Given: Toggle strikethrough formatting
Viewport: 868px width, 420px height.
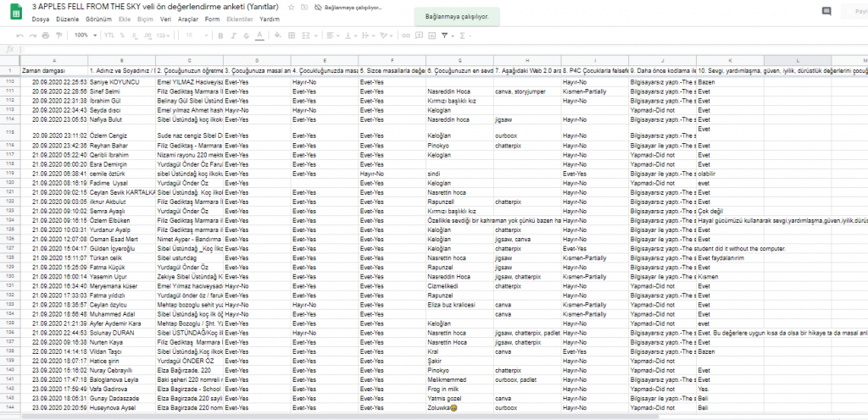Looking at the screenshot, I should click(246, 35).
